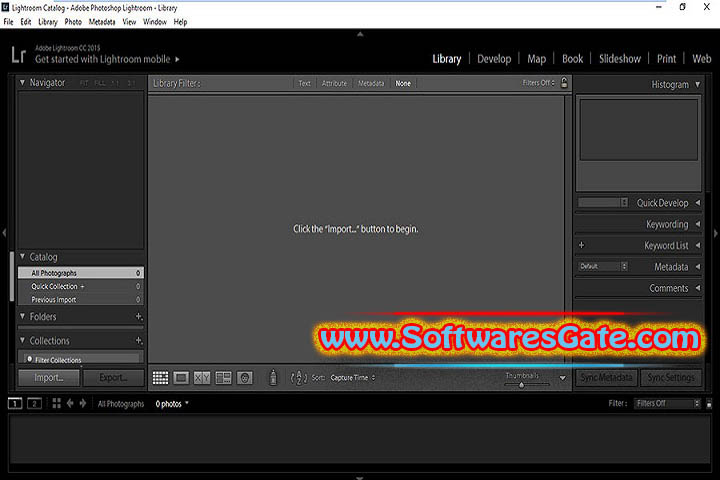Select the Attribute library filter
Screen dimensions: 720x480
(334, 83)
